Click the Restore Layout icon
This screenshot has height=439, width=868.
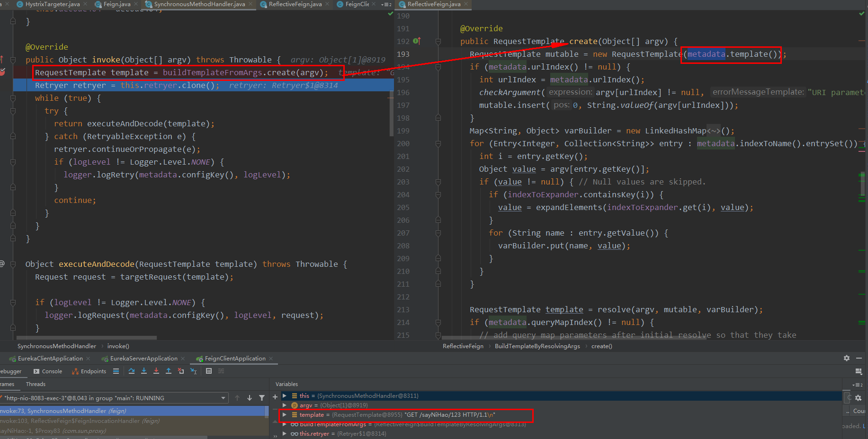pyautogui.click(x=859, y=371)
